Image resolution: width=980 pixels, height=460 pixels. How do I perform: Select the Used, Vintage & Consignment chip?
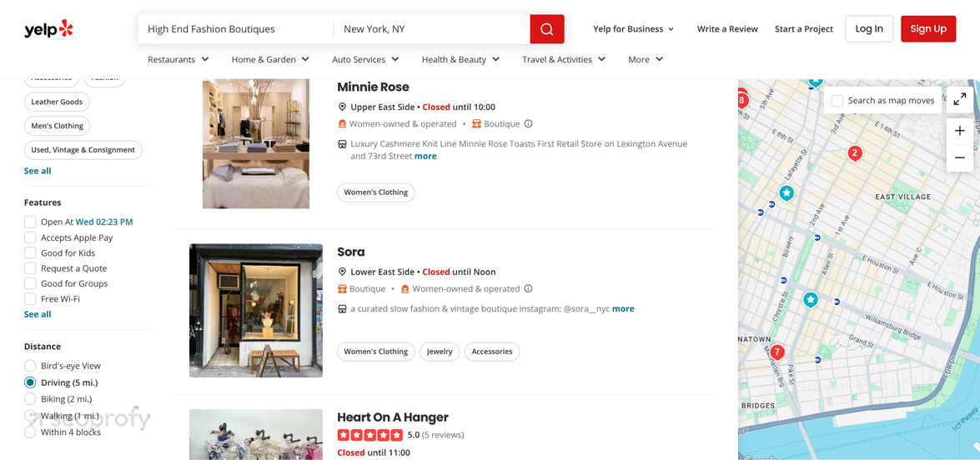[83, 150]
